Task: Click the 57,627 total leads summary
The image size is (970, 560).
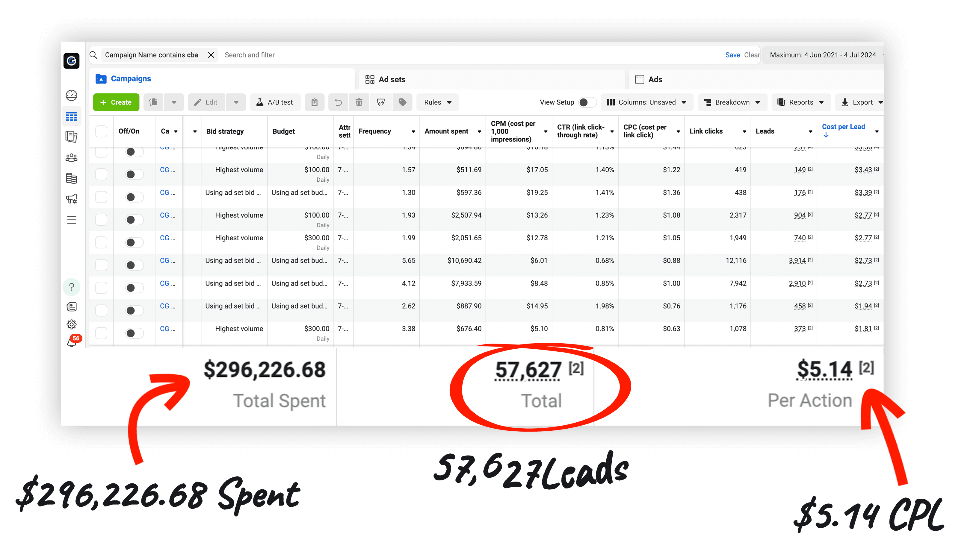Action: (x=528, y=370)
